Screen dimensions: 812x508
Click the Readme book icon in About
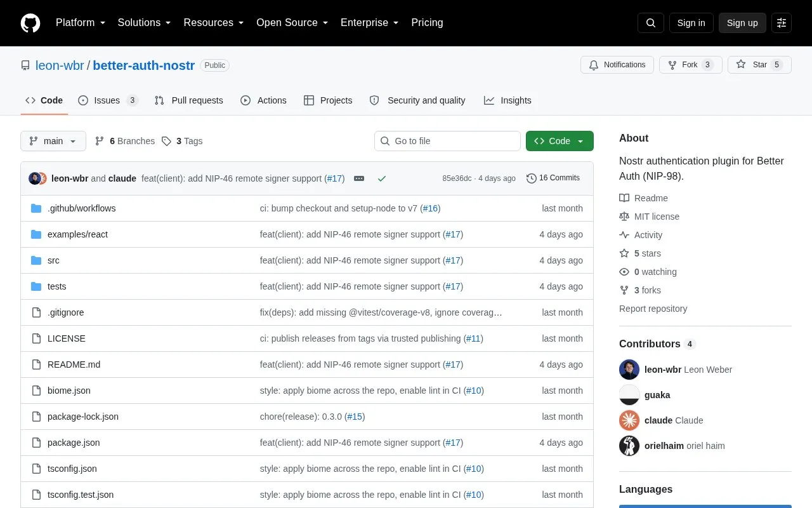(624, 198)
